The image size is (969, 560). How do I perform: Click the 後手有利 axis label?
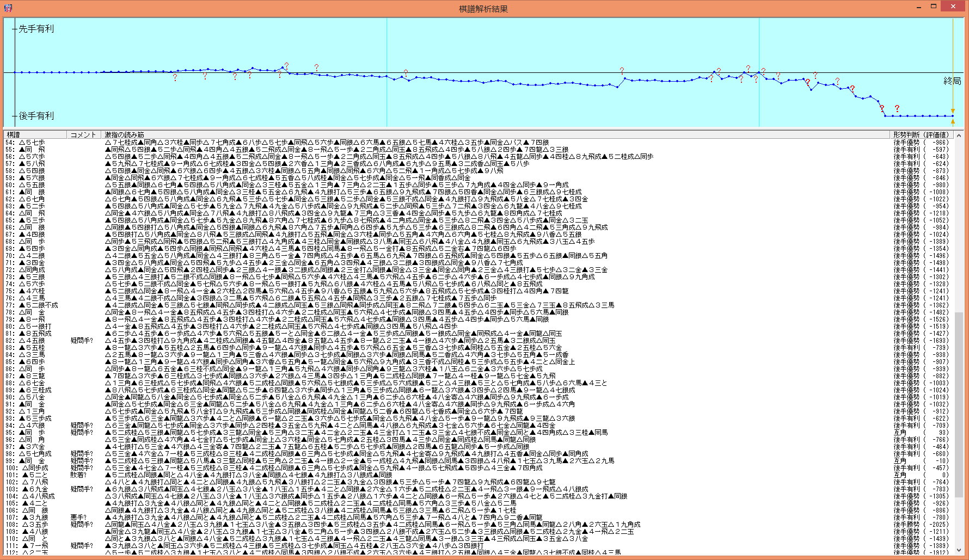(36, 116)
